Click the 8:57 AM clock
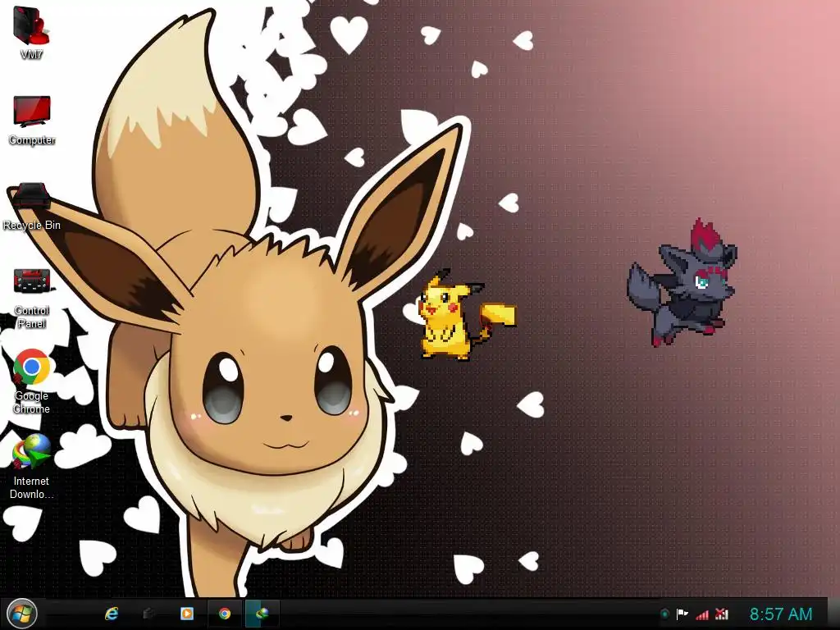This screenshot has height=630, width=840. (781, 614)
